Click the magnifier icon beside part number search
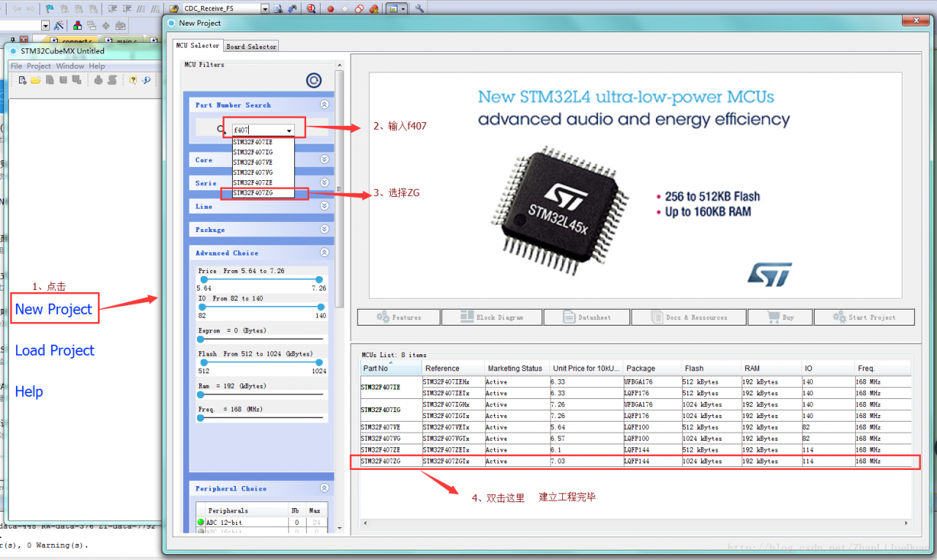Image resolution: width=937 pixels, height=560 pixels. pyautogui.click(x=222, y=130)
